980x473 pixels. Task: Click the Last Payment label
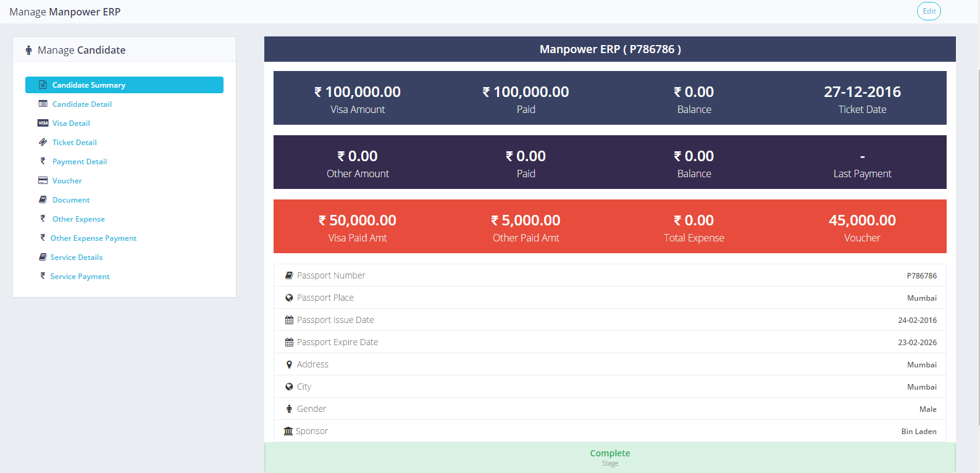862,174
